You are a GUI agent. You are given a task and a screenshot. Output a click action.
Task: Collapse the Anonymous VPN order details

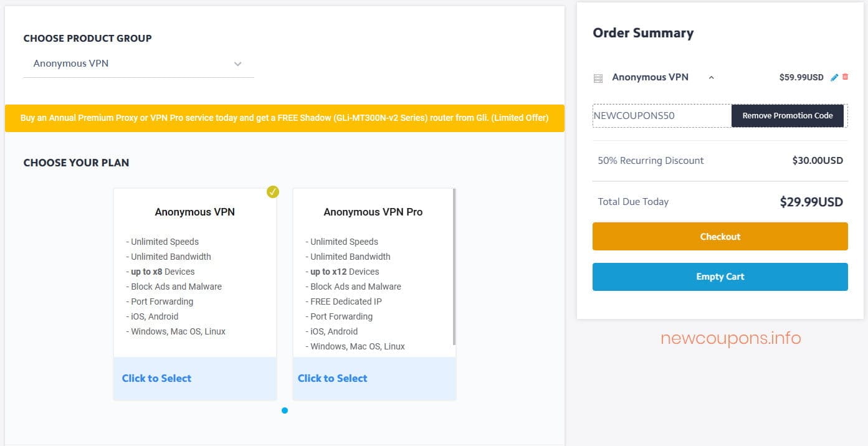711,77
